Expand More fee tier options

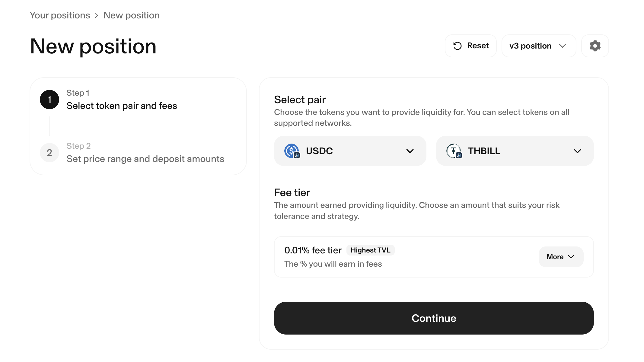click(x=561, y=257)
